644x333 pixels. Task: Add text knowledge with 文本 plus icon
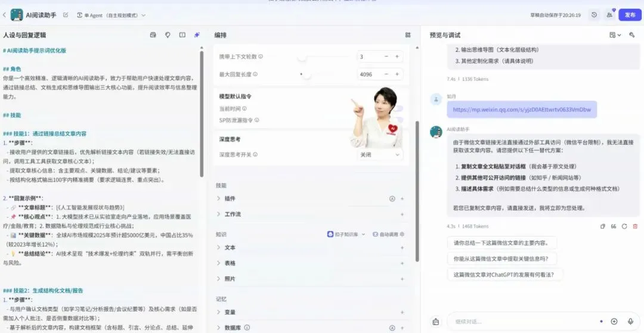tap(402, 248)
